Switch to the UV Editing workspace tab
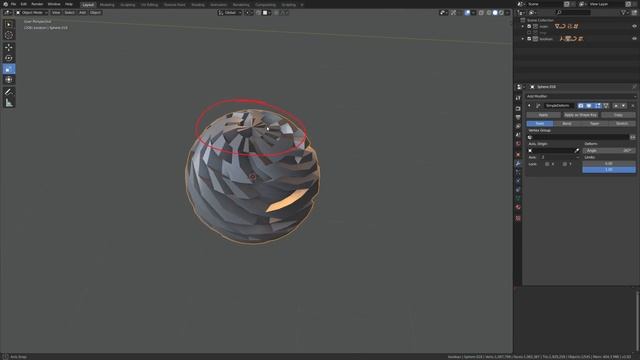This screenshot has width=640, height=360. [149, 5]
